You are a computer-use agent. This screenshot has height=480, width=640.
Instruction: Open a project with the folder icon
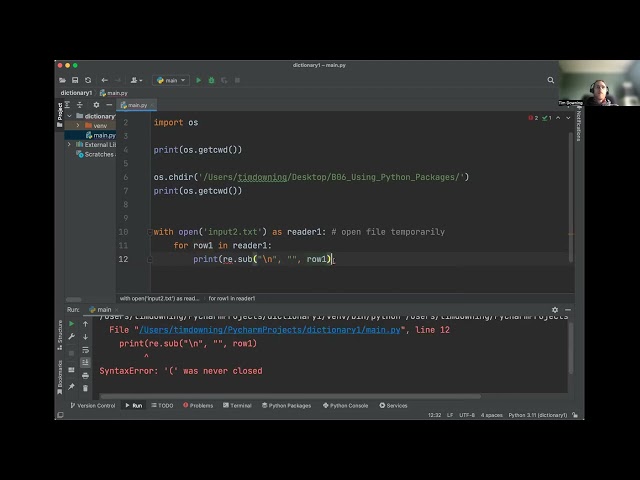pyautogui.click(x=62, y=80)
